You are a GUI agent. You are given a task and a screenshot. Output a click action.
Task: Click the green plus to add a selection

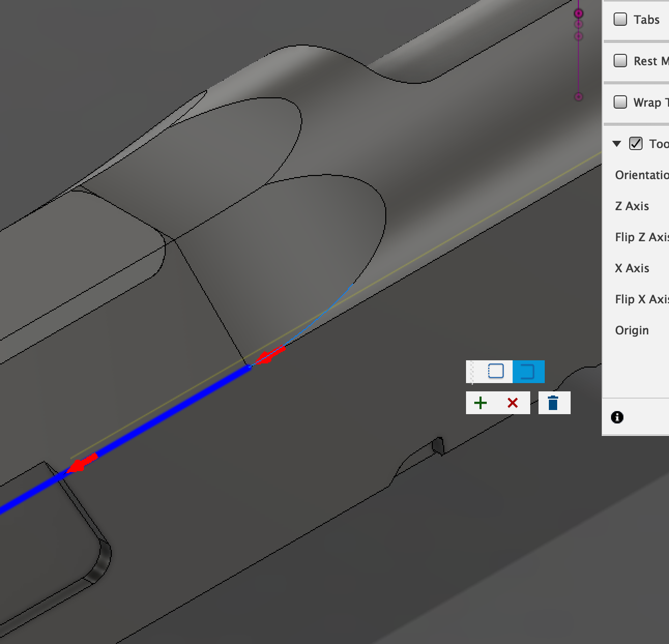point(480,402)
